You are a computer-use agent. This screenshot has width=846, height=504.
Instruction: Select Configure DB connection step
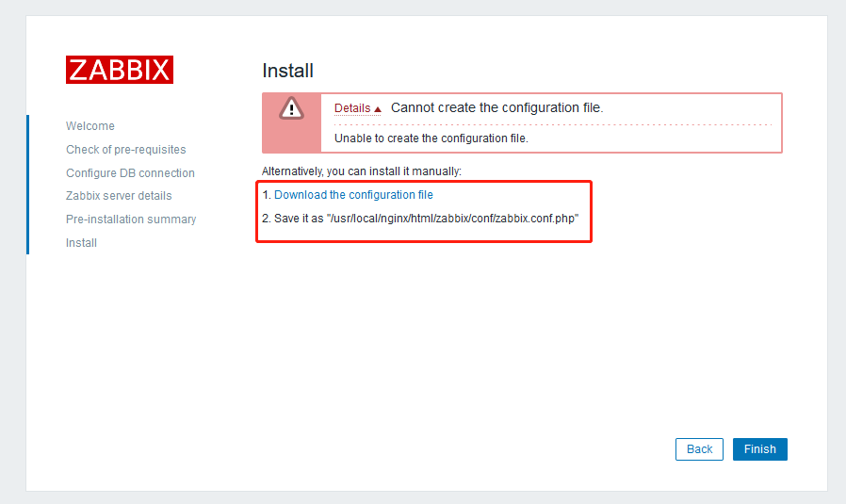click(x=130, y=173)
